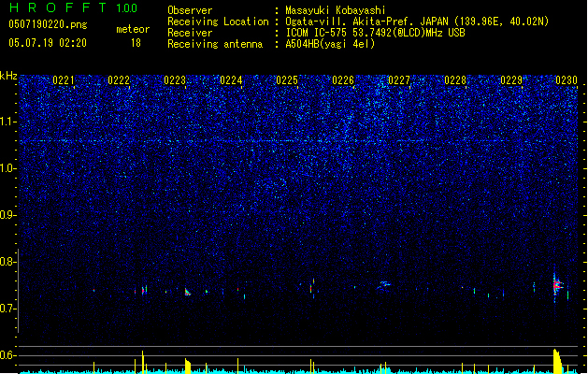Select the meteor count value 18
Viewport: 588px width, 374px height.
click(136, 43)
